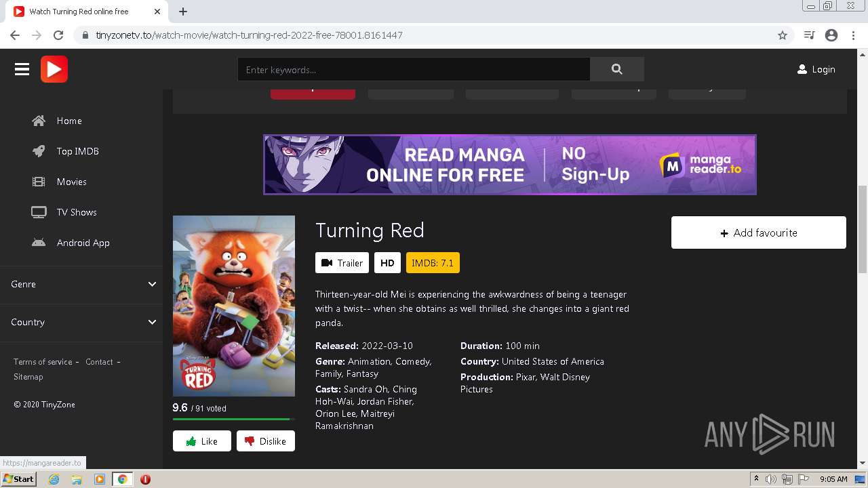Click the Sandra Oh cast link
The height and width of the screenshot is (488, 868).
click(x=366, y=389)
